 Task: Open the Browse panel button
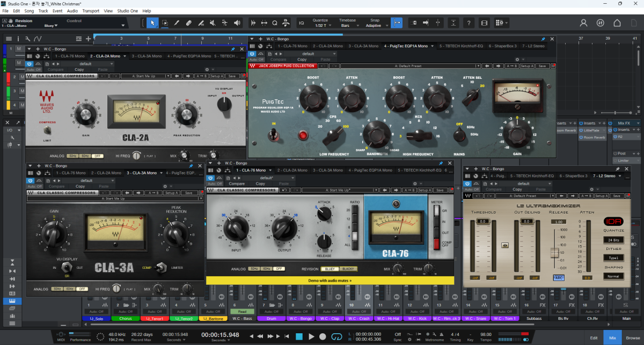(632, 338)
